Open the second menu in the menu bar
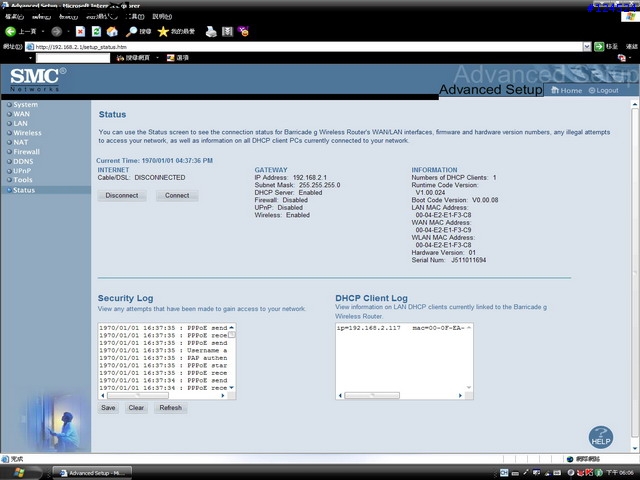 41,17
